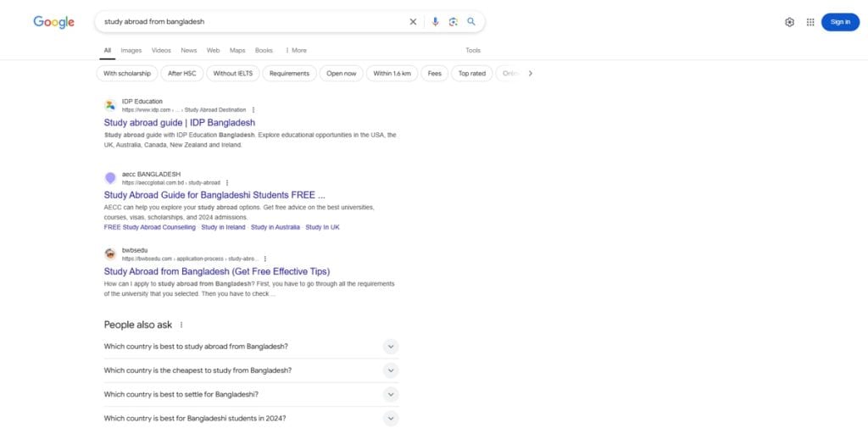This screenshot has width=868, height=428.
Task: Expand 'best for Bangladeshi students in 2024' question
Action: tap(251, 419)
